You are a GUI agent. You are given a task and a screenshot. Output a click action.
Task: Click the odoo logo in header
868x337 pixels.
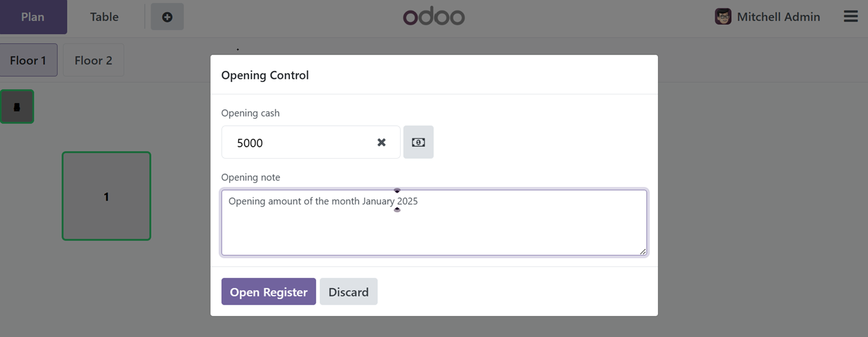tap(434, 16)
